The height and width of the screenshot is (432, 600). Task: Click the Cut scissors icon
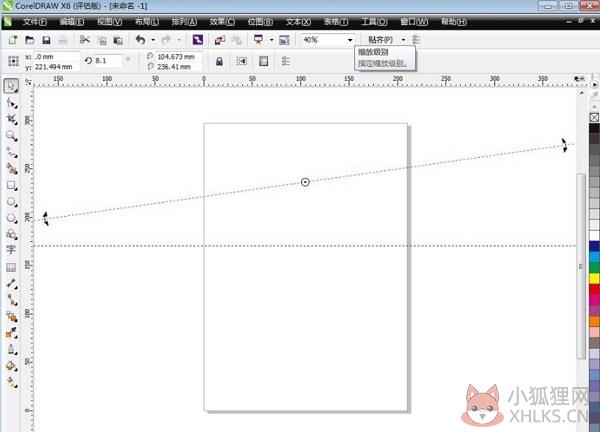tap(85, 40)
